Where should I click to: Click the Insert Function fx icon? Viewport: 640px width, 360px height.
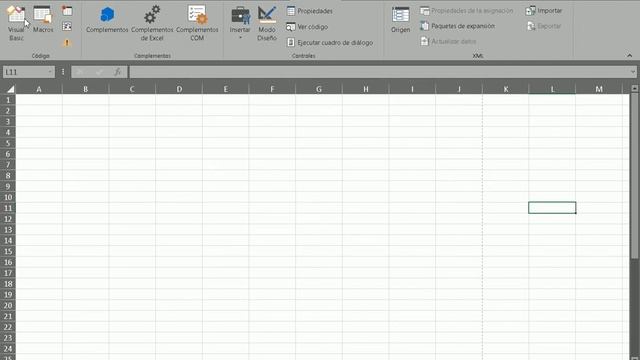point(118,72)
